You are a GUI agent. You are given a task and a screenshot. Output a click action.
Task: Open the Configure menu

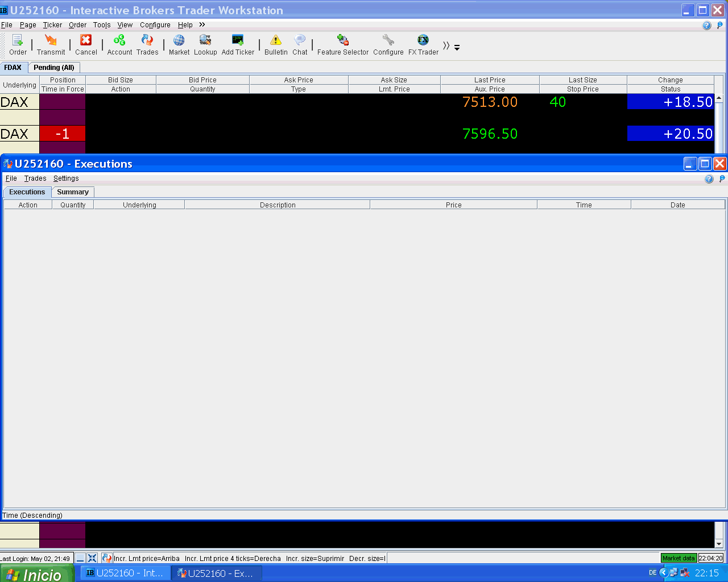click(155, 25)
